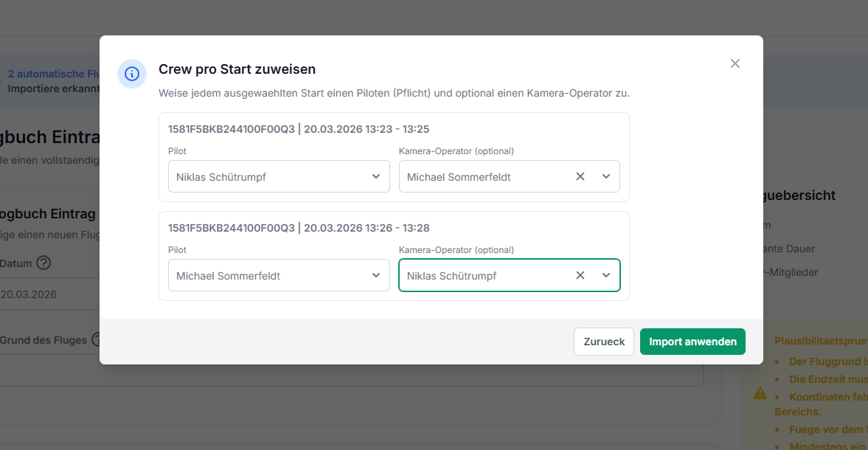Expand Kamera-Operator chevron for the 13:26 start

click(606, 275)
